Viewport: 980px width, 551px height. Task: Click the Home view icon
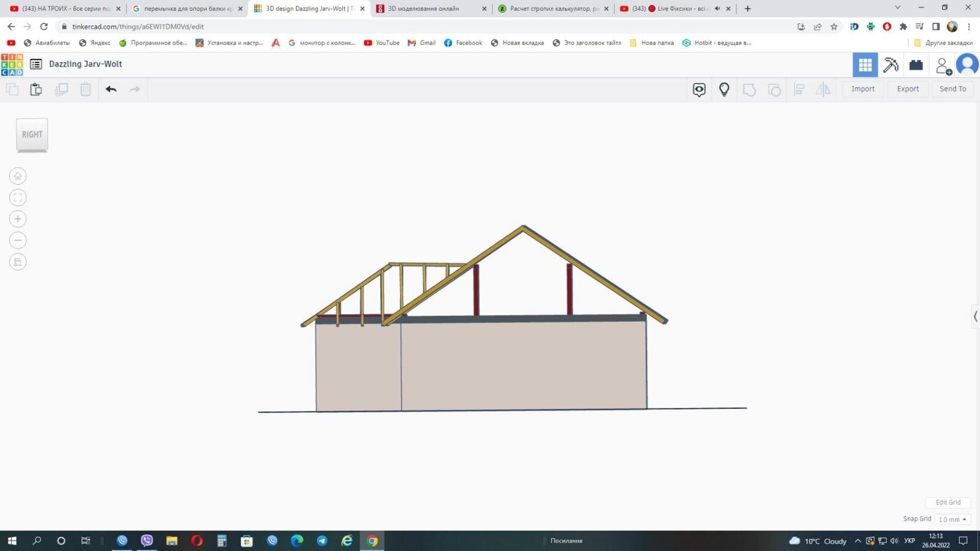18,176
